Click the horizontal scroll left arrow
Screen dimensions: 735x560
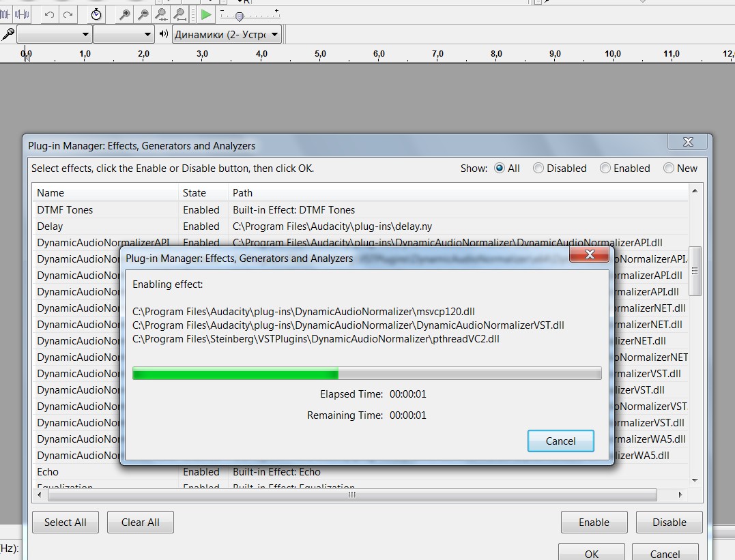click(40, 495)
